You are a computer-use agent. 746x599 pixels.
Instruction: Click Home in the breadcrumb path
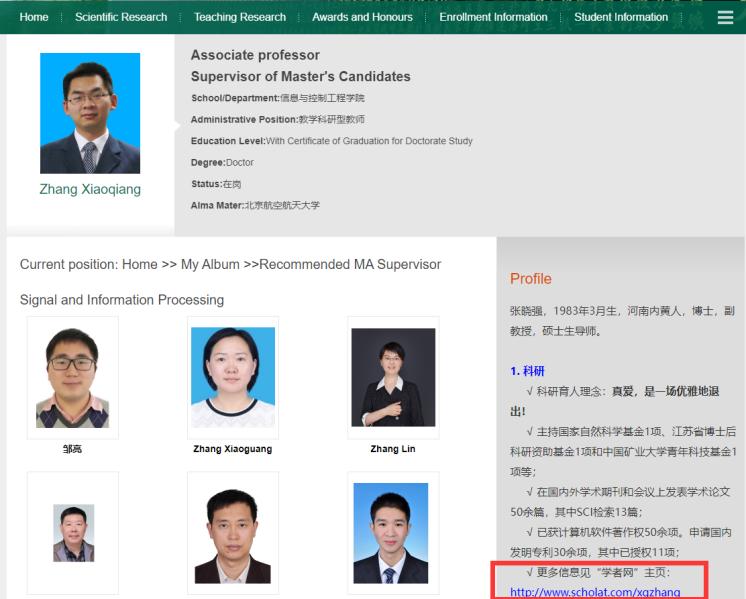coord(139,264)
